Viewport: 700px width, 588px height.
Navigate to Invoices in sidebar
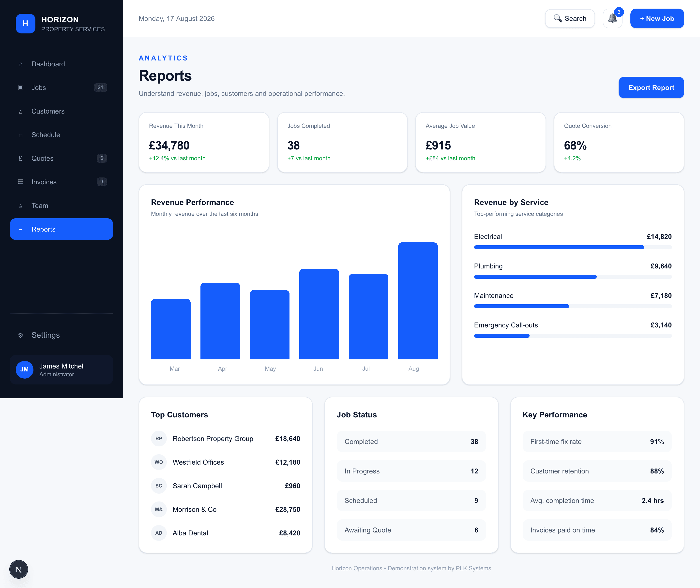61,182
